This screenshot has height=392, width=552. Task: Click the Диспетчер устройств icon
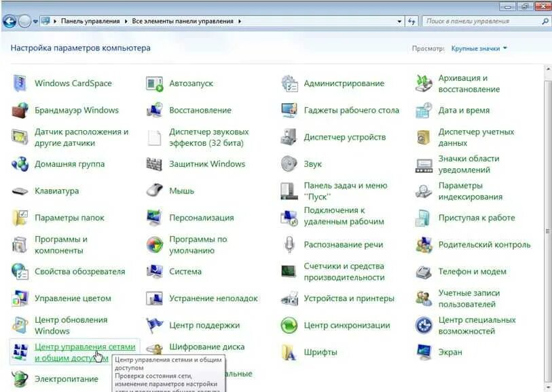(289, 137)
